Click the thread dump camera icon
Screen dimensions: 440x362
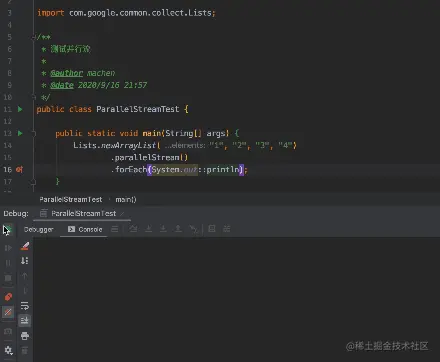8,331
